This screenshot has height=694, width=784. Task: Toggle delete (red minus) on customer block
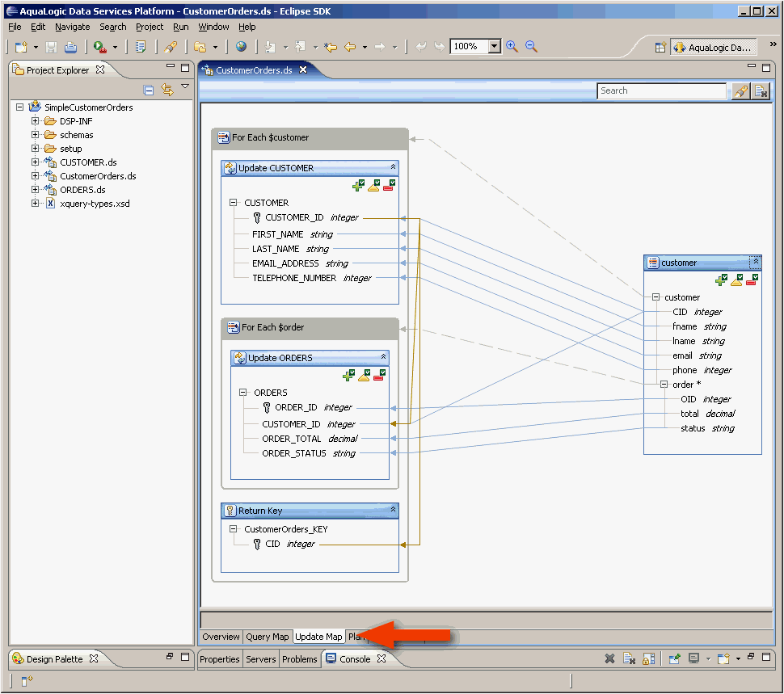pos(752,280)
